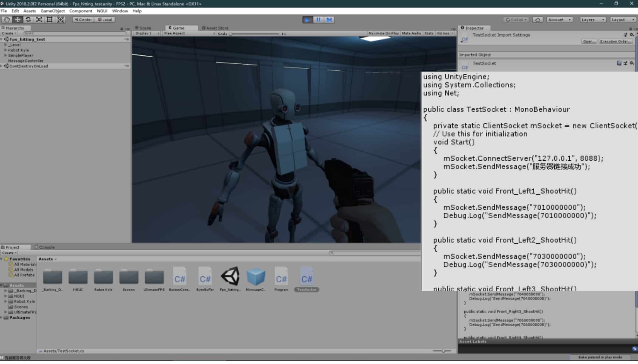The width and height of the screenshot is (638, 364).
Task: Click the Project search field
Action: 375,253
